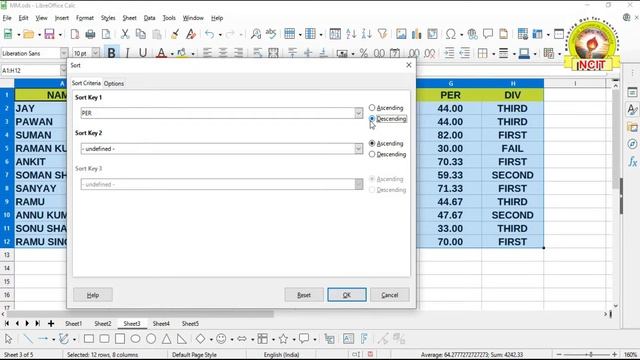Open the font name dropdown
This screenshot has height=360, width=640.
[64, 53]
